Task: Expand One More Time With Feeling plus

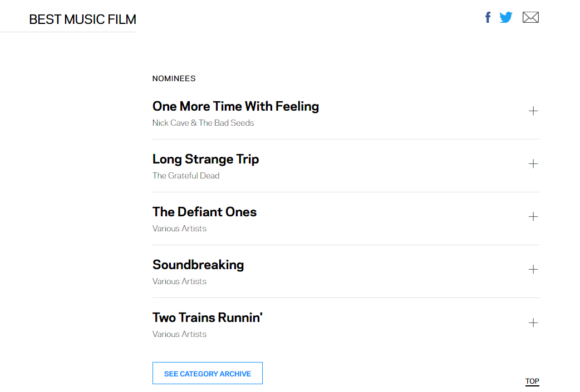Action: (x=533, y=111)
